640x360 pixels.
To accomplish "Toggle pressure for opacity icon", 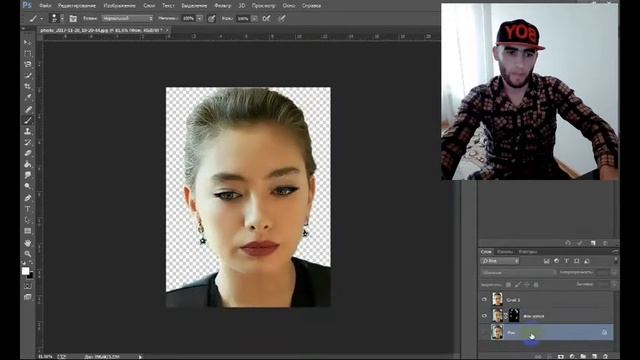I will [211, 18].
